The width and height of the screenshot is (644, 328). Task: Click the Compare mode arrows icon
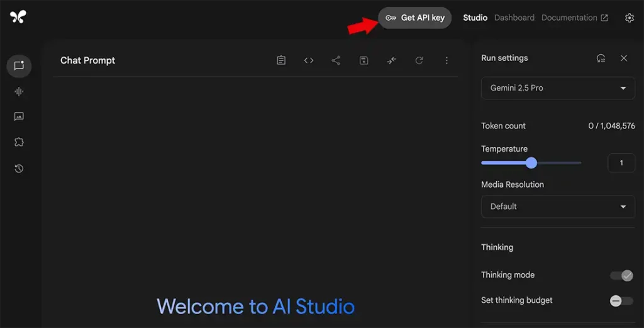[391, 60]
